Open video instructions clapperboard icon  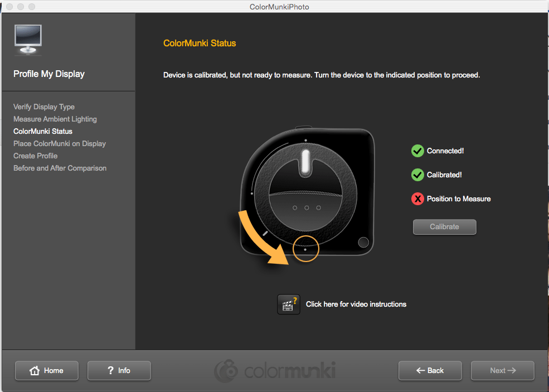coord(289,304)
